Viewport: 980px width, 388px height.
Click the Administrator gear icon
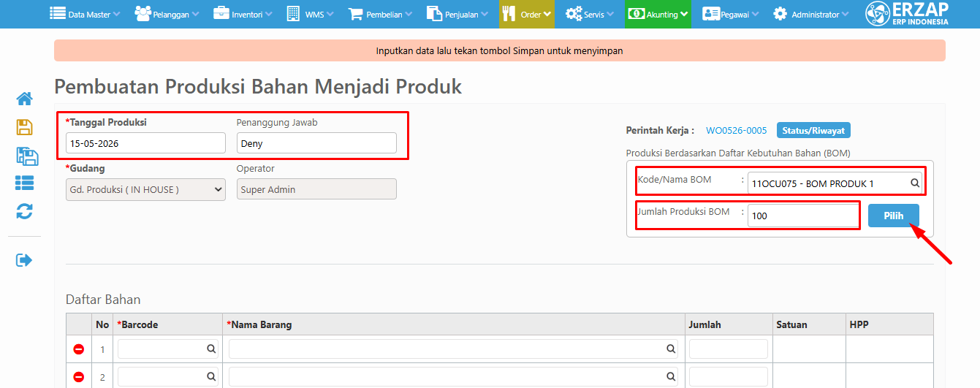point(780,13)
